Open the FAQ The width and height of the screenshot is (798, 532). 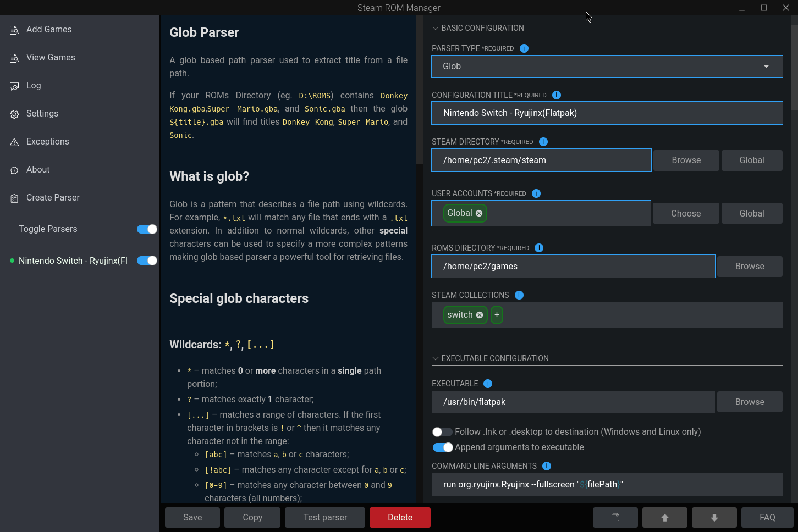[767, 517]
